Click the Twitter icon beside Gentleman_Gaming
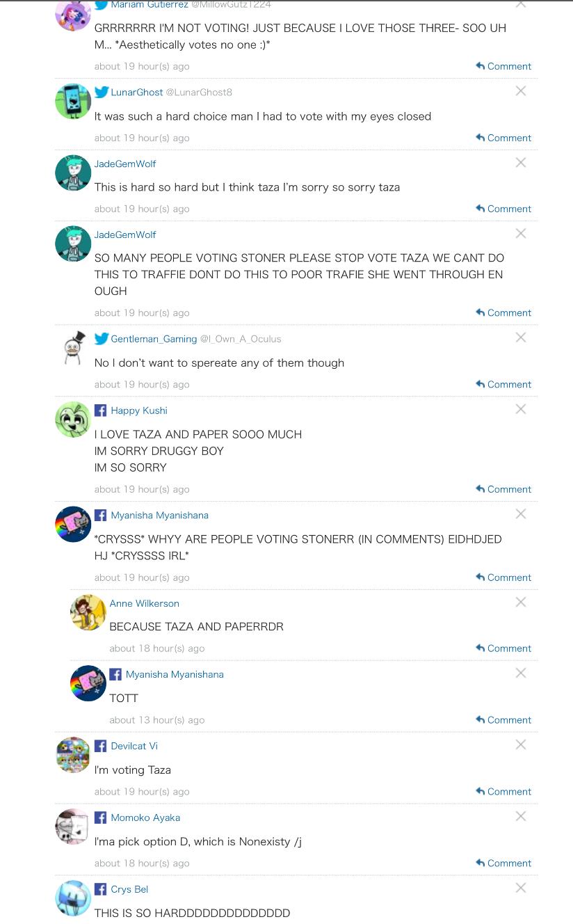 click(x=102, y=339)
